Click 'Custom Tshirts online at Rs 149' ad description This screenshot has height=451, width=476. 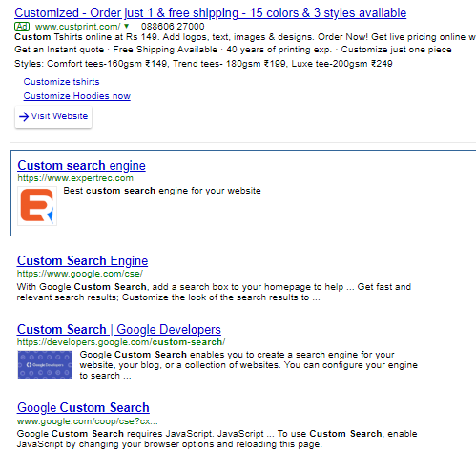pyautogui.click(x=245, y=37)
